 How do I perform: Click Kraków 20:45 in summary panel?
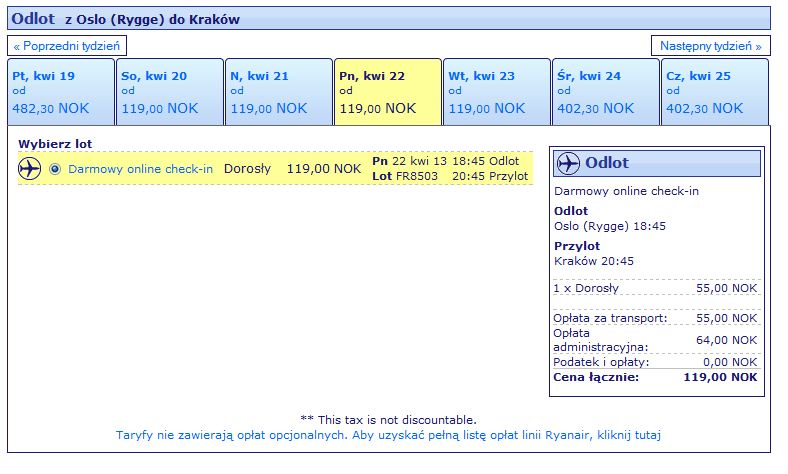(594, 261)
